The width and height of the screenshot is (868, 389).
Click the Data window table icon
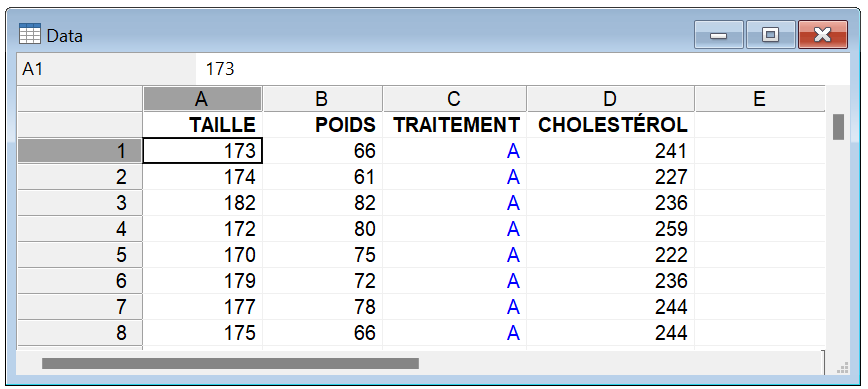(29, 34)
